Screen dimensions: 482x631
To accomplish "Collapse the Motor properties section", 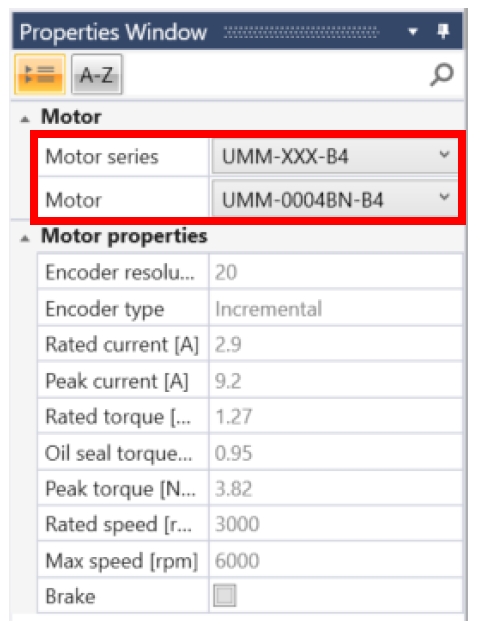I will [x=25, y=238].
